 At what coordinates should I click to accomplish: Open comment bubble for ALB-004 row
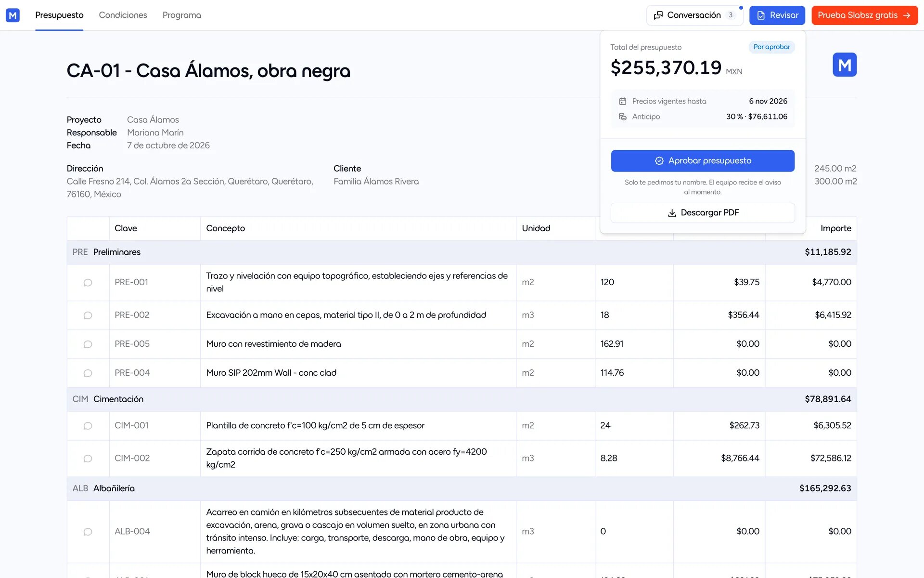tap(88, 532)
